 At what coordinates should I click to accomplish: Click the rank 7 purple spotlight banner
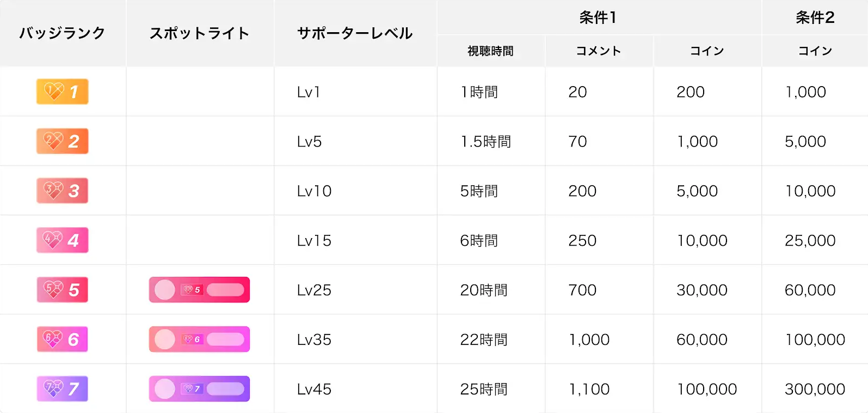tap(199, 389)
